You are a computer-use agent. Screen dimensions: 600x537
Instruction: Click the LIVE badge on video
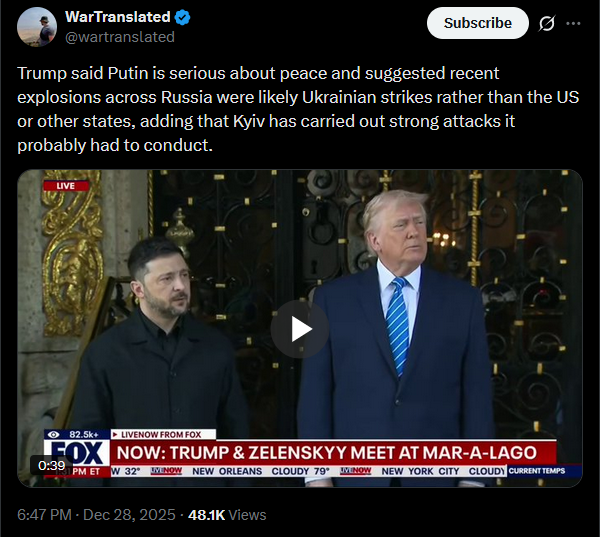[66, 186]
